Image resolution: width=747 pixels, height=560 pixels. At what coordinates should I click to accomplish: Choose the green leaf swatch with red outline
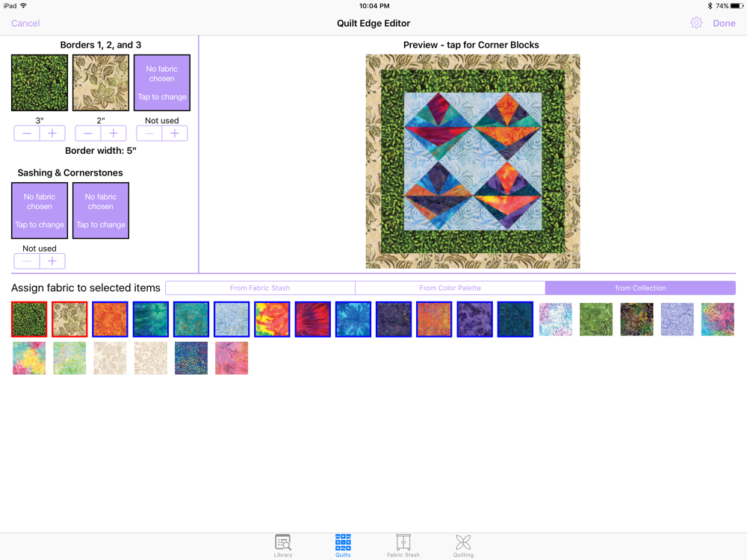click(x=29, y=319)
